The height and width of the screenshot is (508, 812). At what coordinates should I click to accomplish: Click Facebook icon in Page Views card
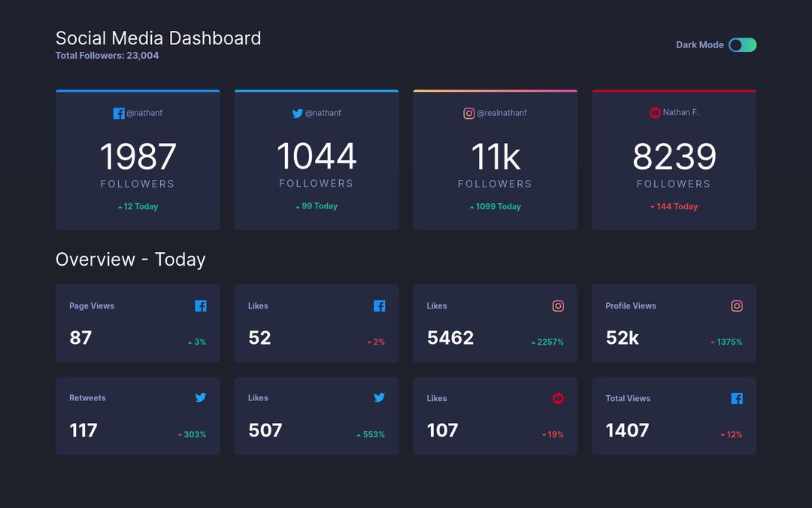coord(201,306)
